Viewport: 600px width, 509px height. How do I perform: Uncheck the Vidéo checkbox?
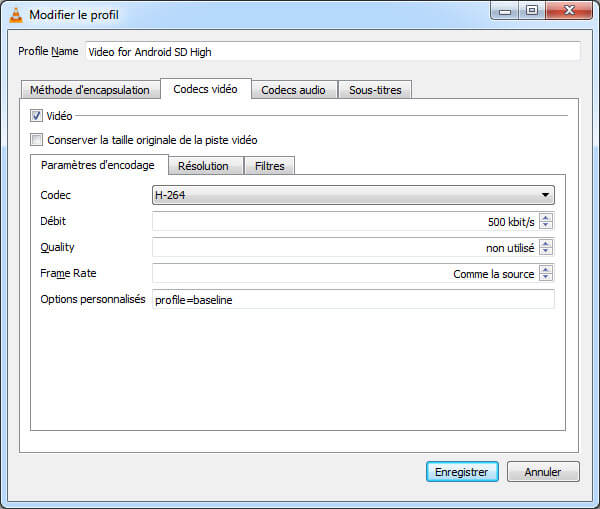click(37, 116)
